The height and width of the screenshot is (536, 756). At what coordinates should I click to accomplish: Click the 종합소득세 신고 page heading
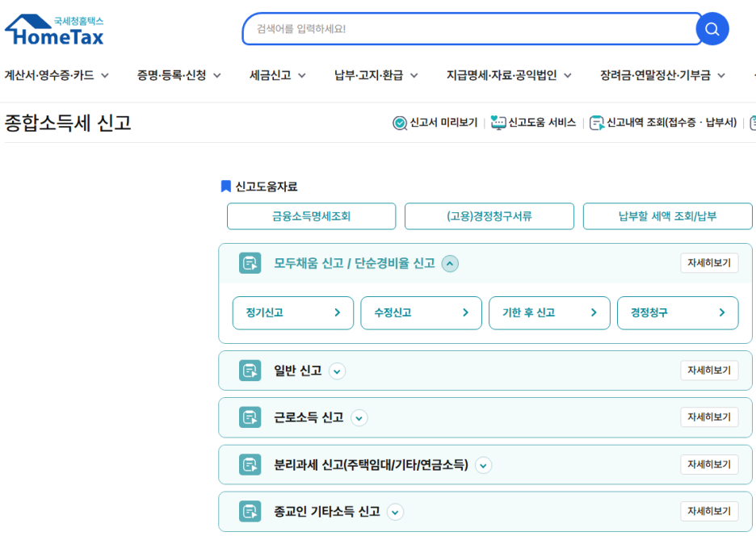[68, 123]
